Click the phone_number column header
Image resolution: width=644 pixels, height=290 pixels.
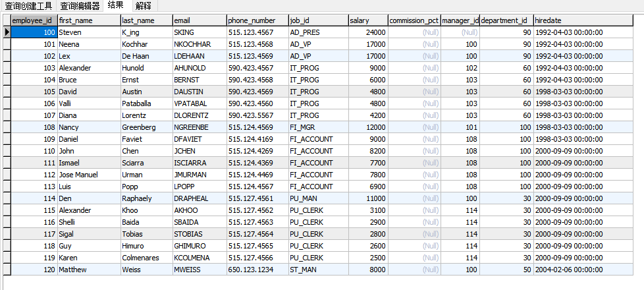(x=257, y=20)
